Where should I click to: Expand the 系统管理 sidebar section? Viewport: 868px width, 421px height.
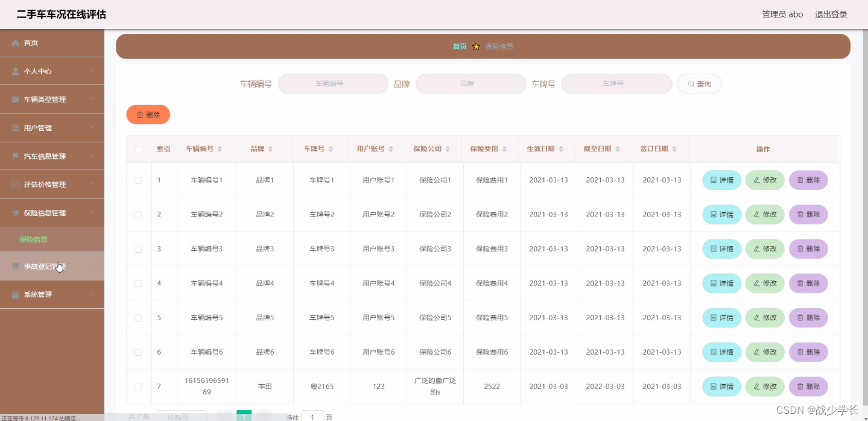[52, 294]
